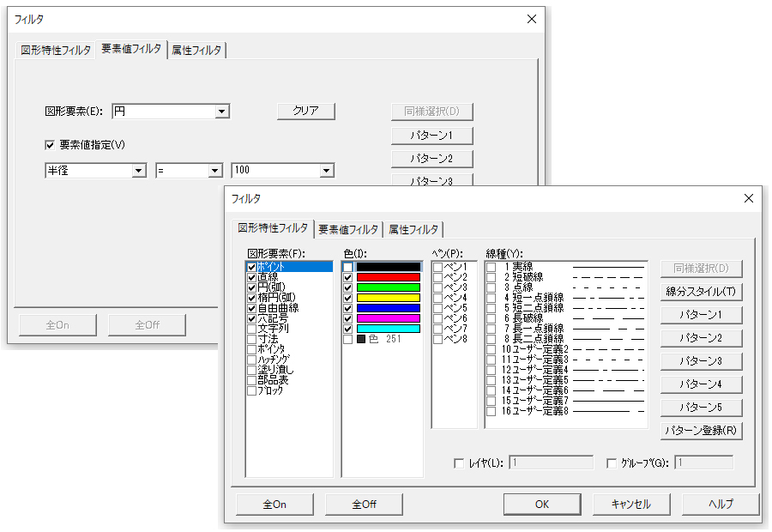Toggle the ペン1 checkbox
Viewport: 772px width, 532px height.
pyautogui.click(x=438, y=268)
